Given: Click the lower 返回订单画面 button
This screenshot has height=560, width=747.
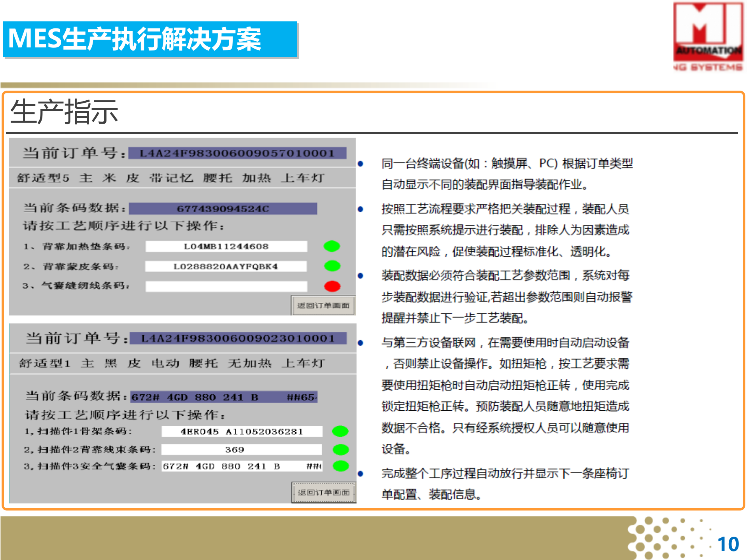Looking at the screenshot, I should point(324,492).
